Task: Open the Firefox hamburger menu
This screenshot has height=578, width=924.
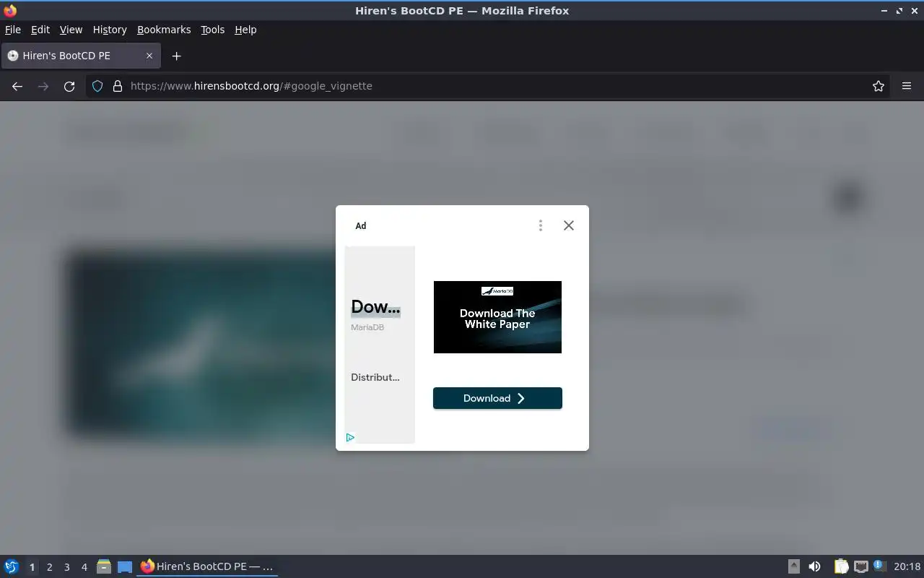Action: 907,86
